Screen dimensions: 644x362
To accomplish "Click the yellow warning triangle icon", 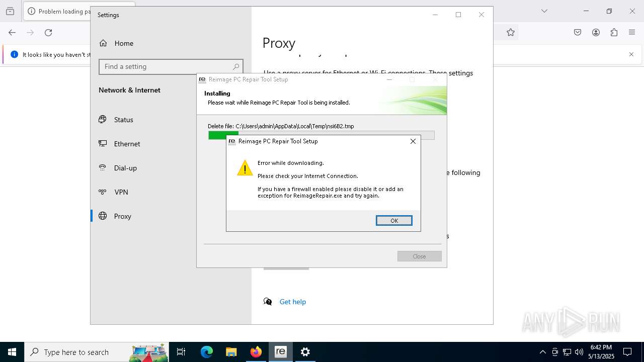I will [x=245, y=168].
